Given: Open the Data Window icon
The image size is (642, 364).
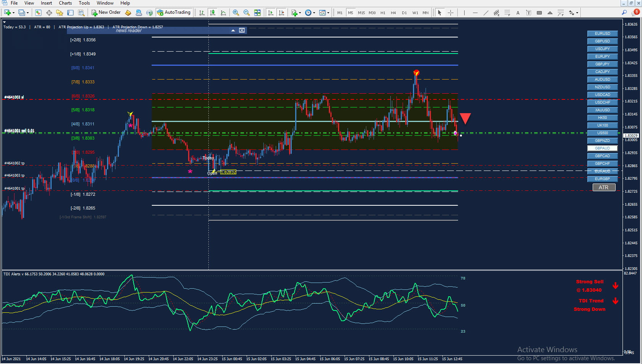Looking at the screenshot, I should 49,13.
